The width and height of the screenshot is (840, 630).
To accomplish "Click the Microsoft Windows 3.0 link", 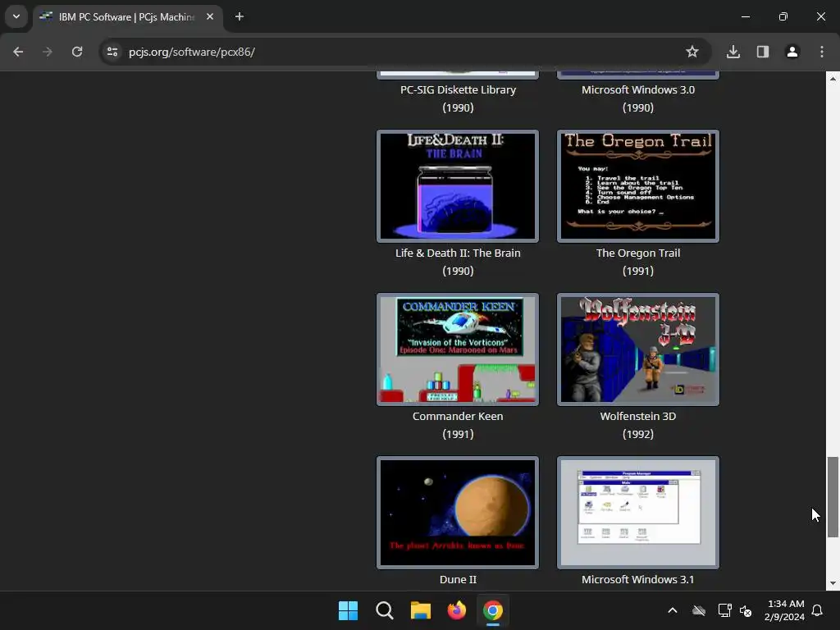I will tap(638, 90).
